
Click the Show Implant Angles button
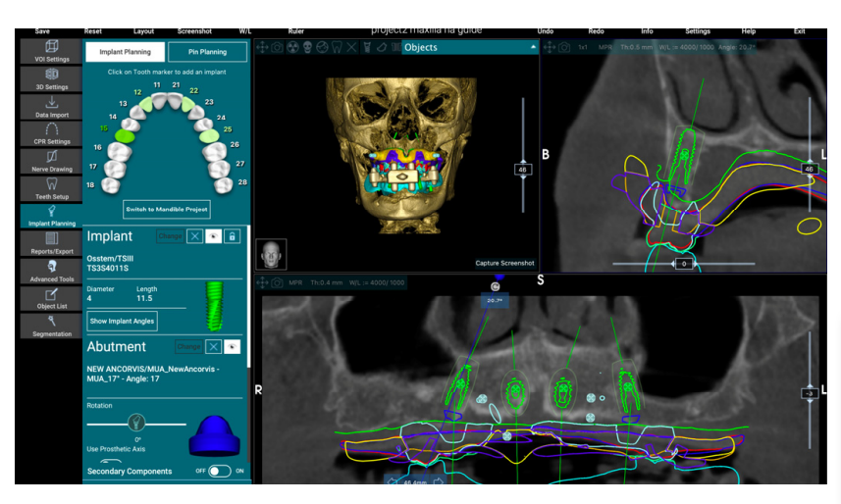click(122, 321)
